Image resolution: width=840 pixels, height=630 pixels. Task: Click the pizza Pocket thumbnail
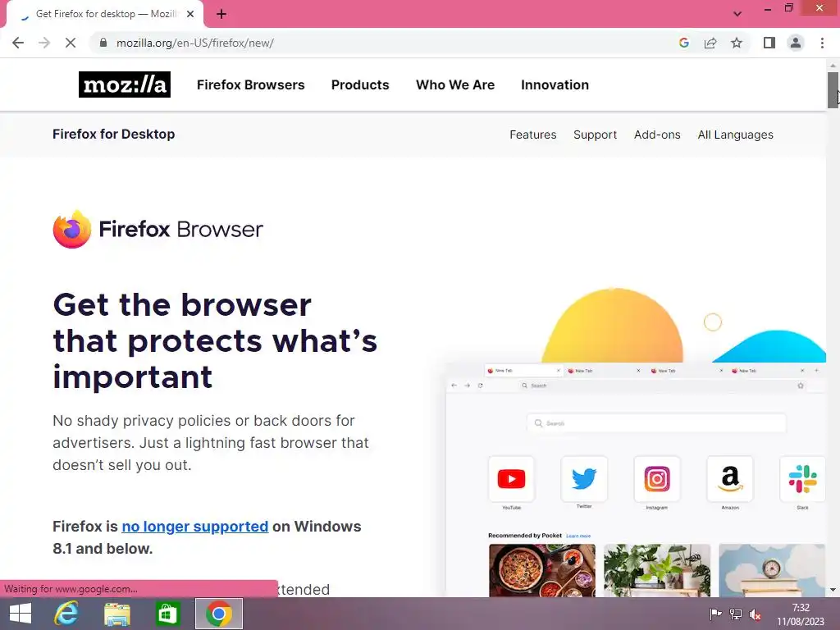click(541, 571)
